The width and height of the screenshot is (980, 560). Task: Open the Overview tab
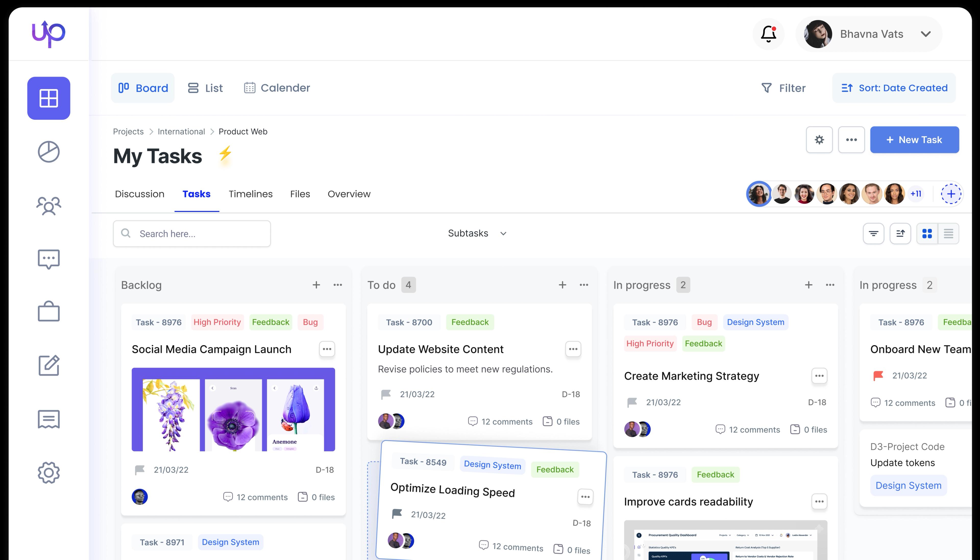349,194
